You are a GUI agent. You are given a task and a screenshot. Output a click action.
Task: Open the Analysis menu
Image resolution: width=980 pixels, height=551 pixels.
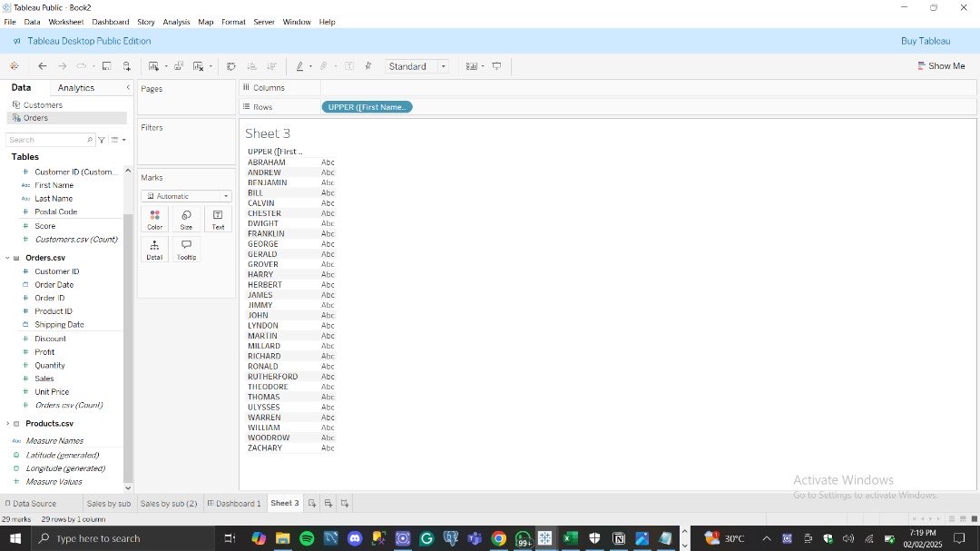pyautogui.click(x=176, y=22)
